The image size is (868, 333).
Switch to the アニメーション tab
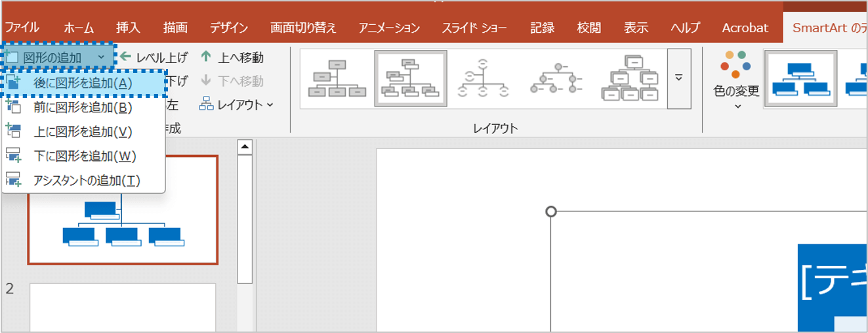389,28
